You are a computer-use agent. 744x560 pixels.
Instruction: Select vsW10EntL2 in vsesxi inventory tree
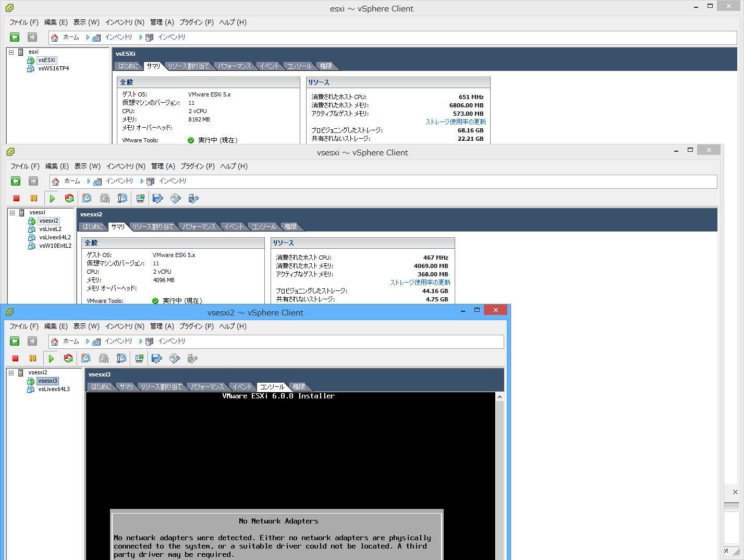(55, 246)
